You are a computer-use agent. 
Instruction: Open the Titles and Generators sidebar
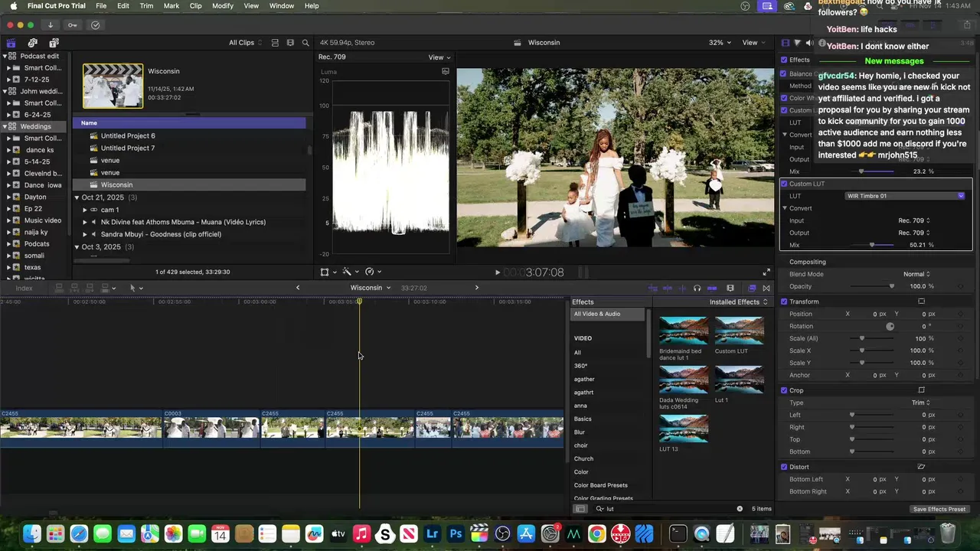click(54, 43)
